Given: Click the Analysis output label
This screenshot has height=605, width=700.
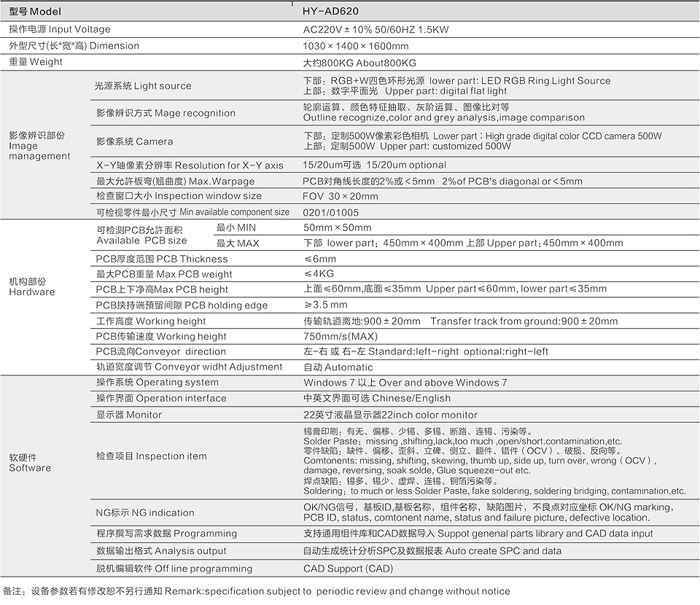Looking at the screenshot, I should 161,552.
